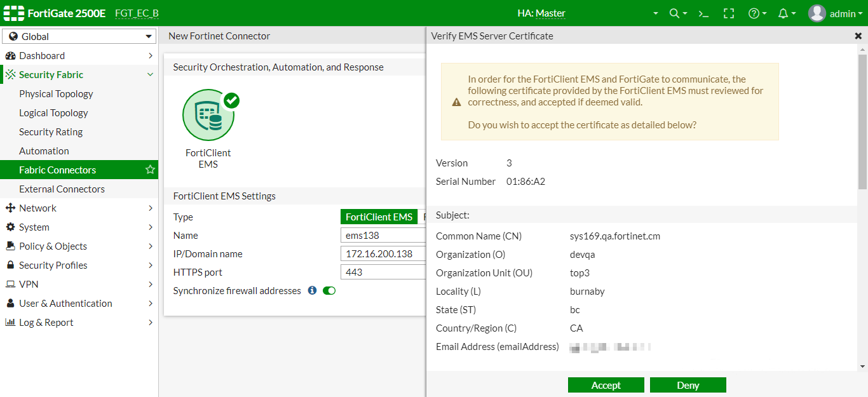868x397 pixels.
Task: Expand the Security Profiles chevron
Action: pyautogui.click(x=151, y=266)
